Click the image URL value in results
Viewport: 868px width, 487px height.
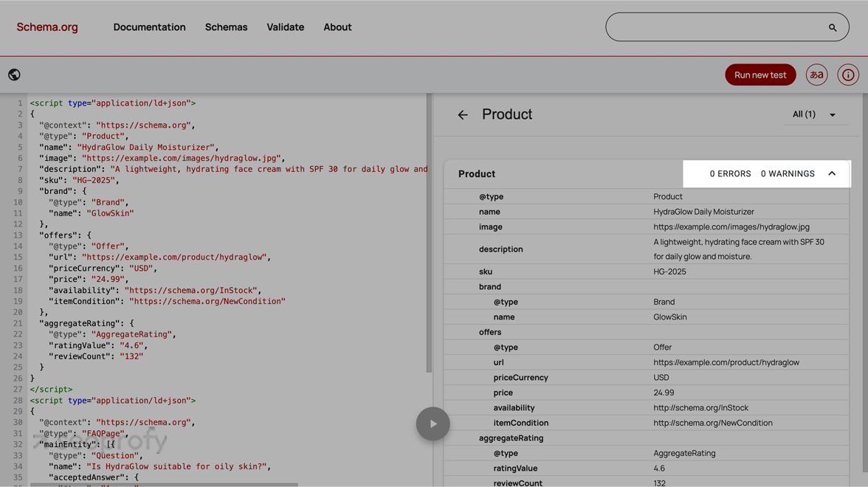click(x=731, y=227)
